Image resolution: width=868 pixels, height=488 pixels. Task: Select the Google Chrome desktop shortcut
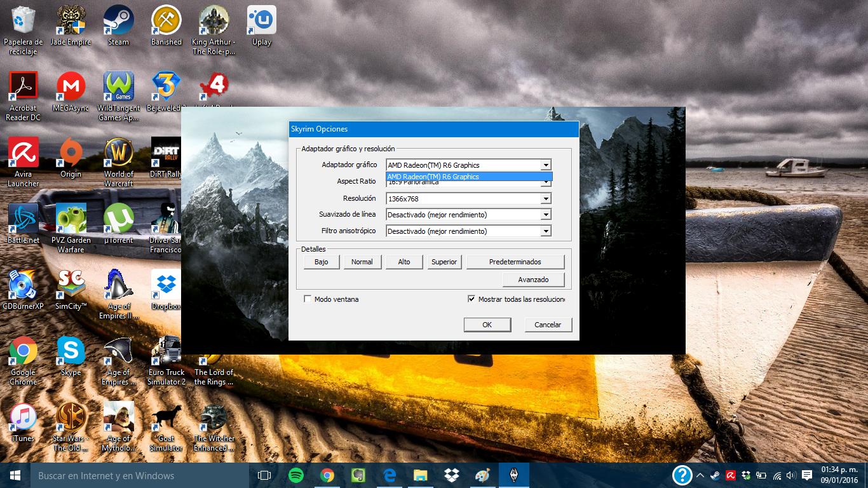[24, 360]
